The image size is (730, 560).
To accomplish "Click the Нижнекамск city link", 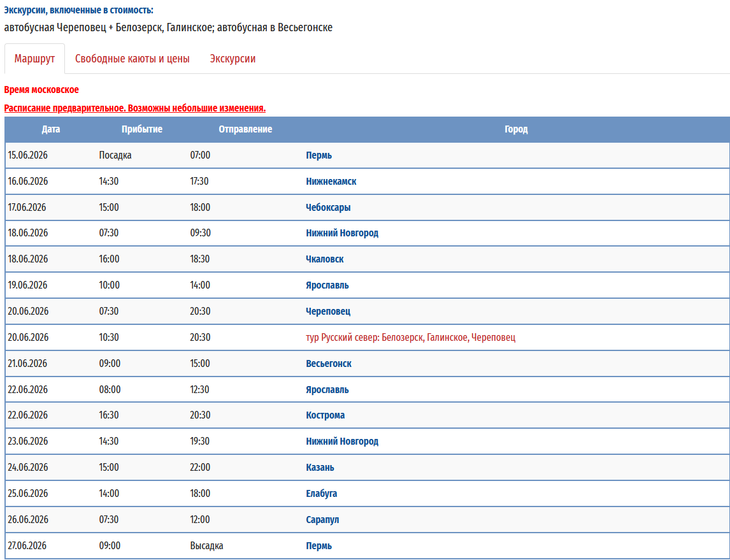I will click(331, 182).
